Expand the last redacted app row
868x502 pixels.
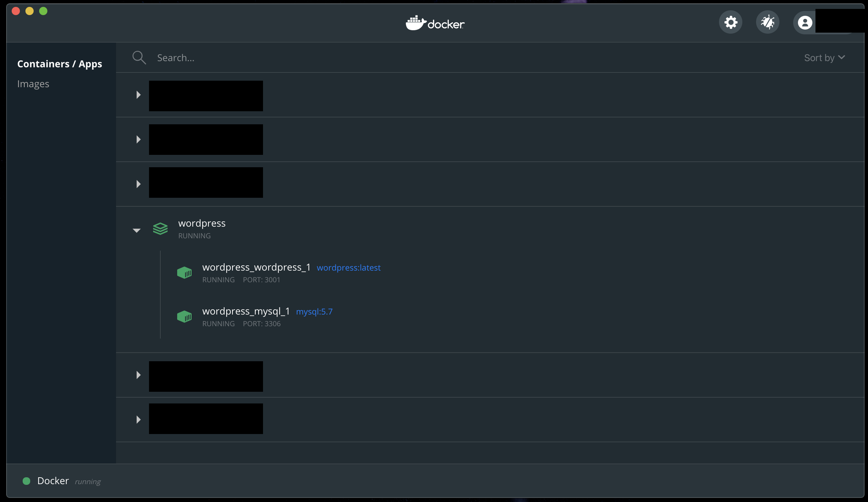pos(138,420)
